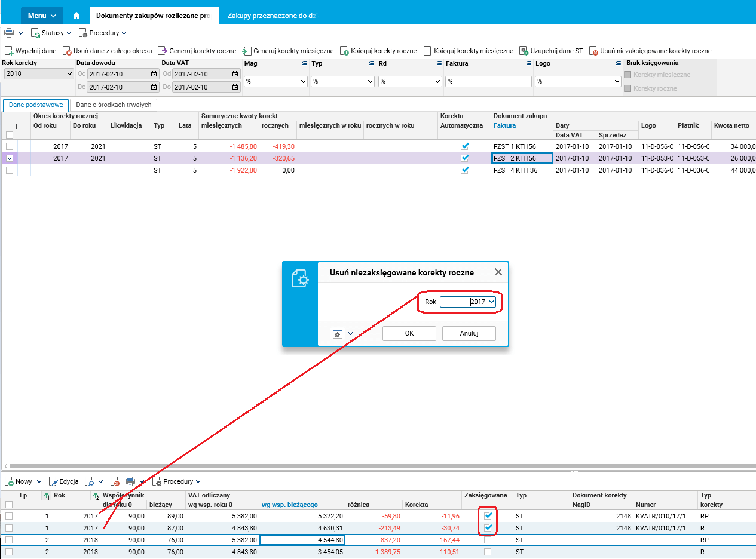Viewport: 756px width, 559px height.
Task: Switch to Dokumenty zakupów rozliczane tab
Action: tap(154, 16)
